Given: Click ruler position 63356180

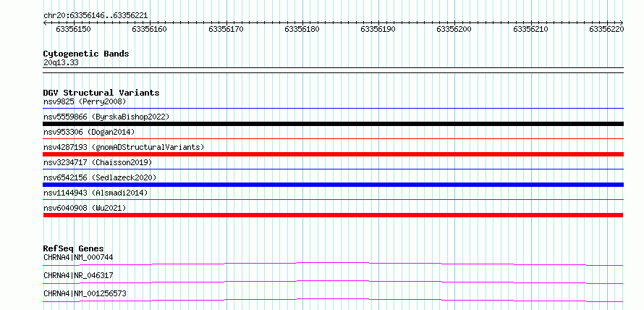Looking at the screenshot, I should [x=302, y=29].
